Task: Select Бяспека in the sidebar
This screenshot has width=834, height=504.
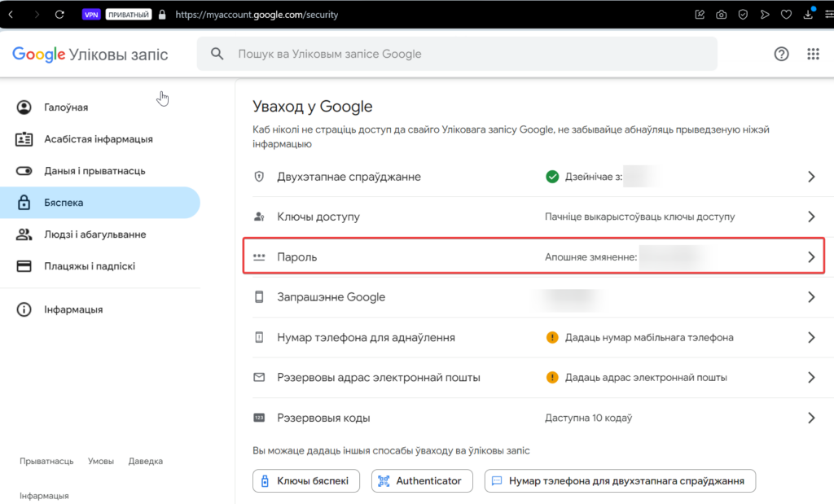Action: coord(100,203)
